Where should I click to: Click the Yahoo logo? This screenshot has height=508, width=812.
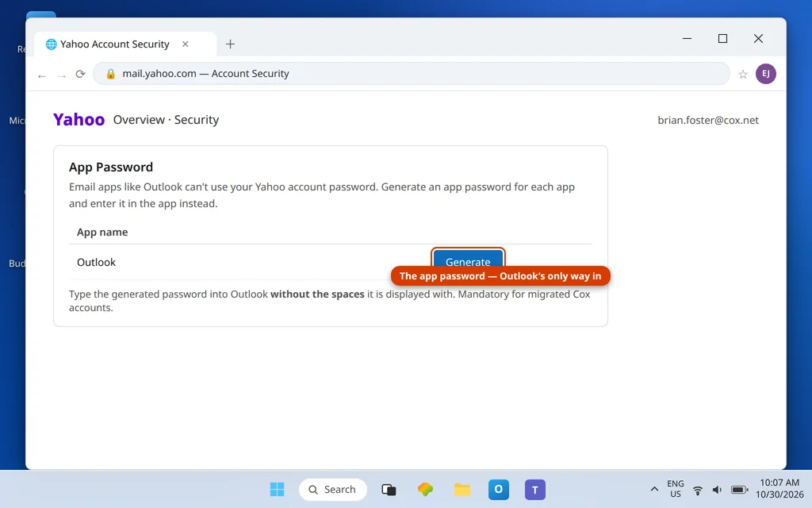click(79, 120)
